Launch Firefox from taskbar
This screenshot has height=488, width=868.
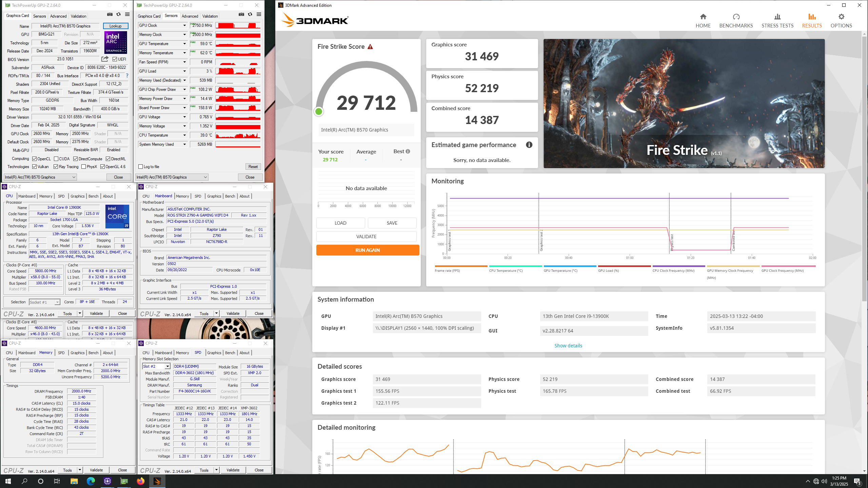[141, 481]
